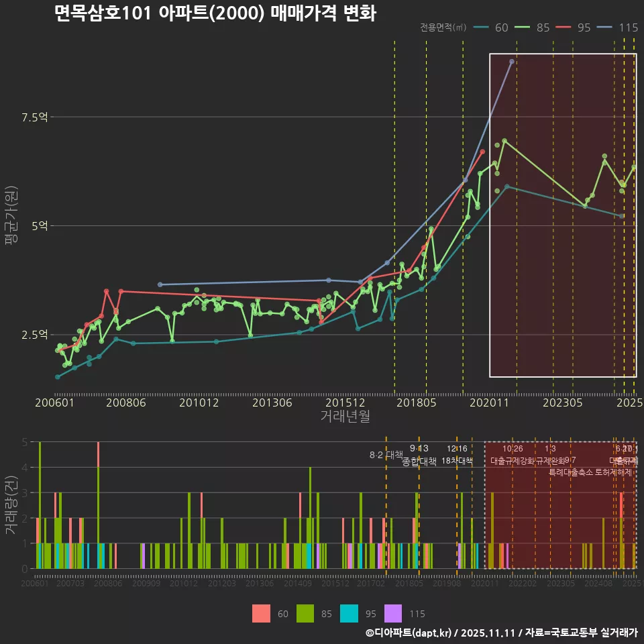
Task: Click the pink 60 swatch in bottom legend
Action: (262, 613)
